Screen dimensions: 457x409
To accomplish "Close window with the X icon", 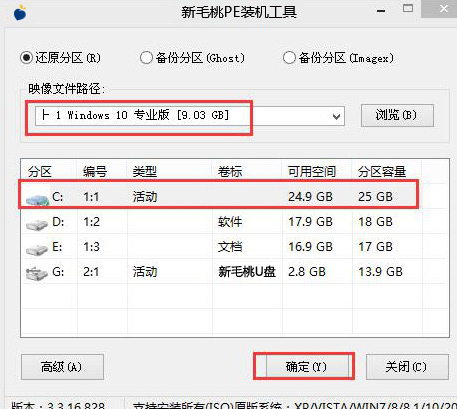I will [443, 9].
